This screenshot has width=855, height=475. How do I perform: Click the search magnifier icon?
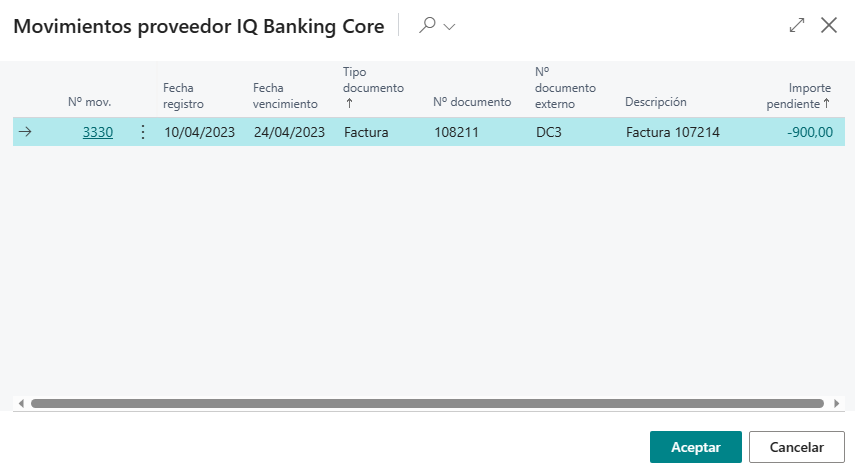point(427,25)
